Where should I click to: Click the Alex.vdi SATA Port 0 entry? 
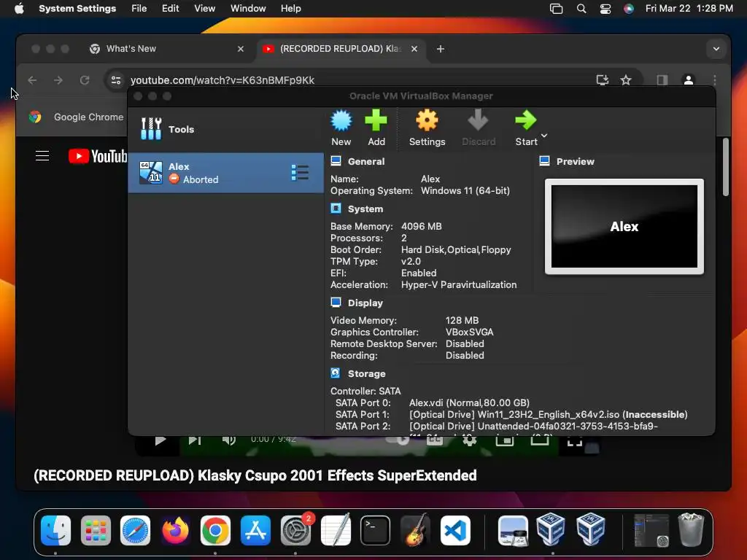coord(469,402)
